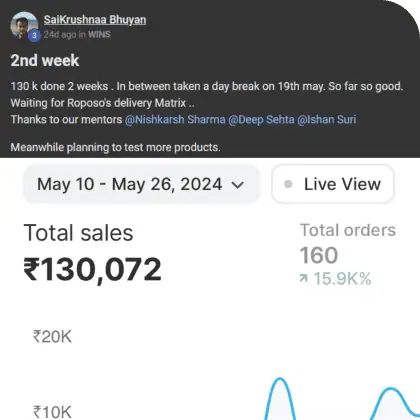Click the 160 orders count

point(319,255)
